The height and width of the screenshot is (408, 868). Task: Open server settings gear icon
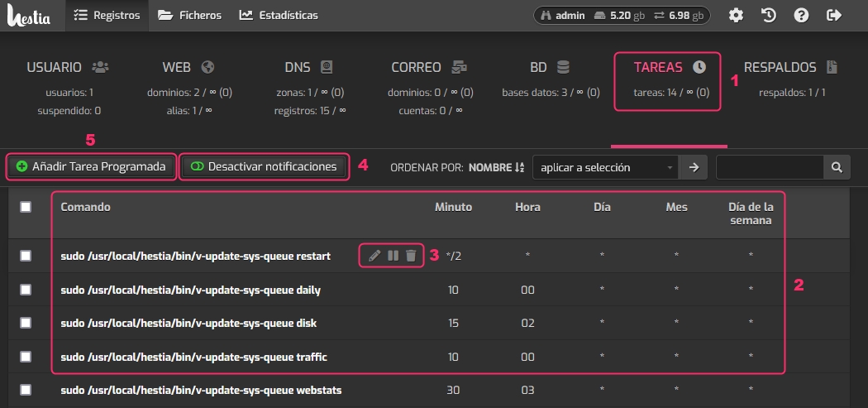pyautogui.click(x=735, y=15)
